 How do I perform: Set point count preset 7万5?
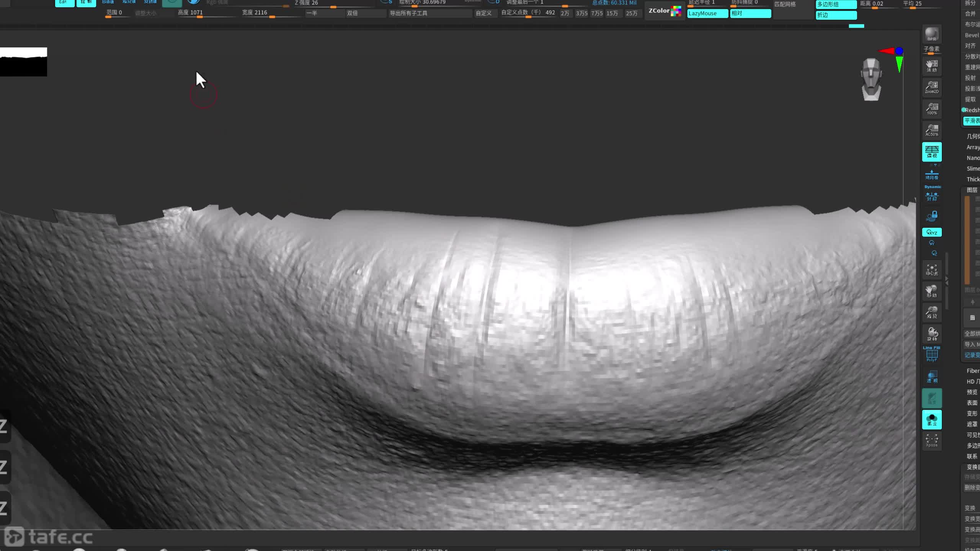[597, 13]
